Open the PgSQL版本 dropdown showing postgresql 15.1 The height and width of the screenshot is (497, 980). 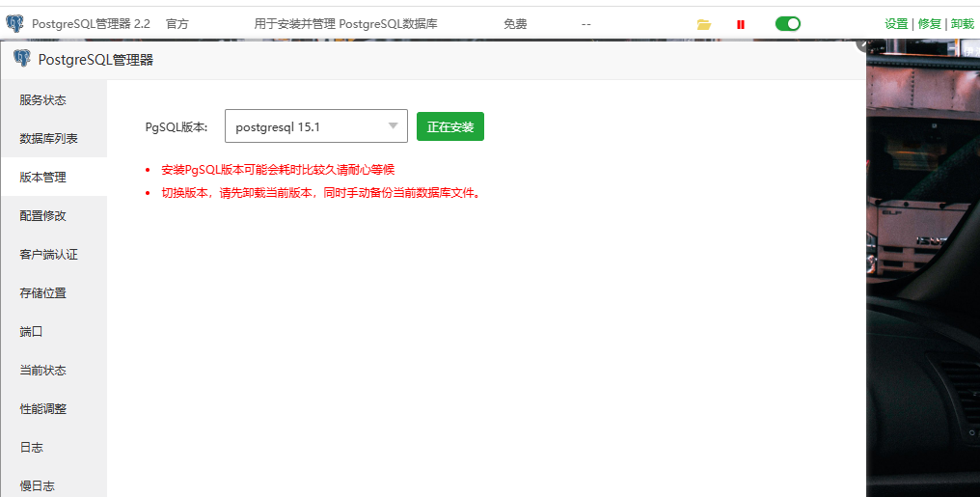[x=316, y=126]
